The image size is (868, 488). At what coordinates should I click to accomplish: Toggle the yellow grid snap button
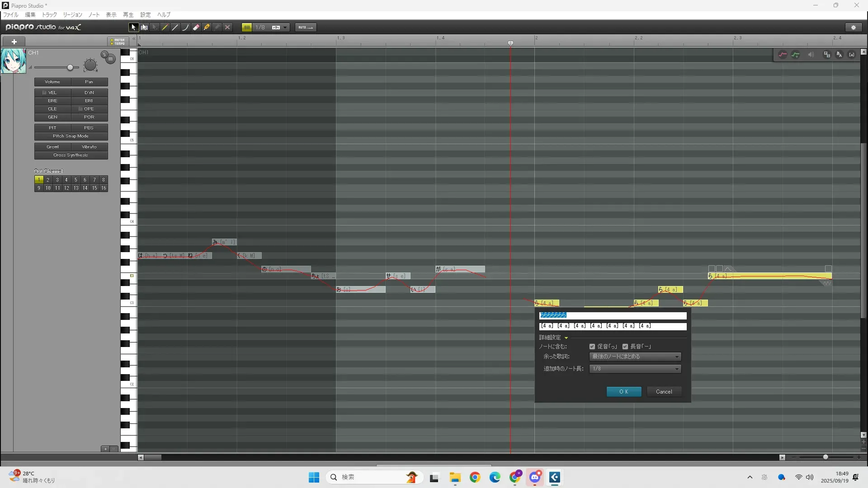click(247, 28)
